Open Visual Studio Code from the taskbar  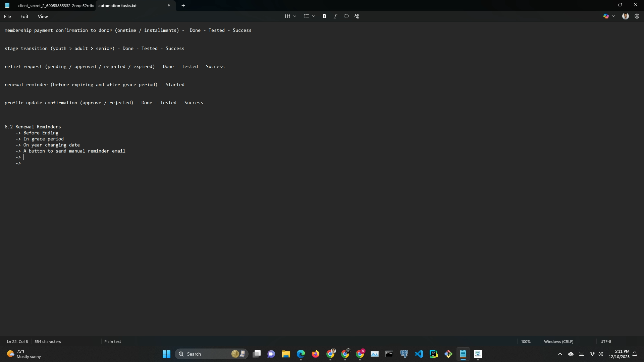point(419,354)
